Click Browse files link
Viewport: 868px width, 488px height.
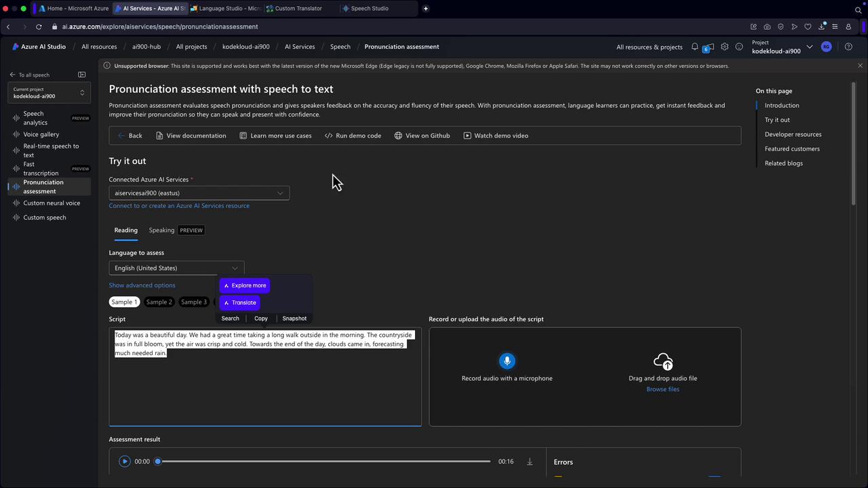pos(663,389)
